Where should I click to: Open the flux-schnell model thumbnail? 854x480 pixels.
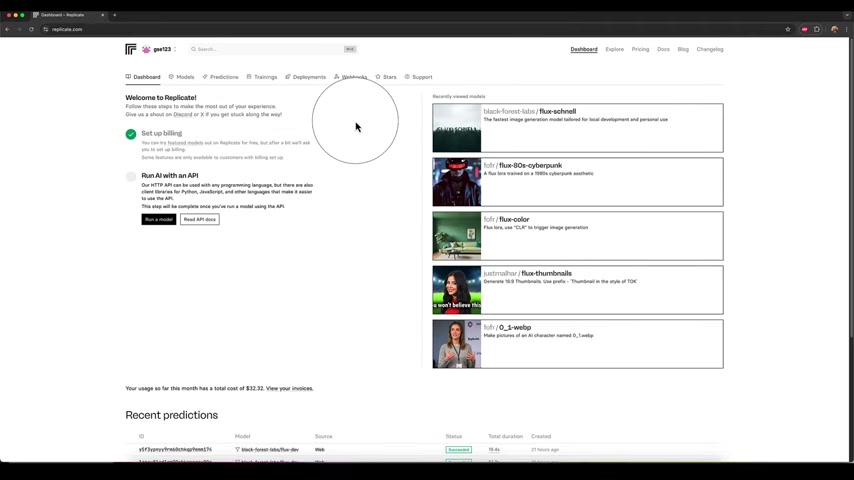pos(456,128)
